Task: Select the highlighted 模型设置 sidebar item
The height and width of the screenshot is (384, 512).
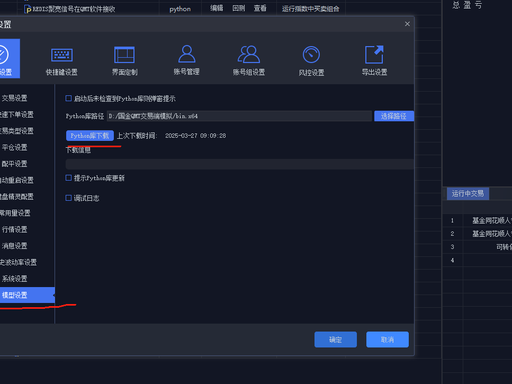Action: (x=27, y=295)
